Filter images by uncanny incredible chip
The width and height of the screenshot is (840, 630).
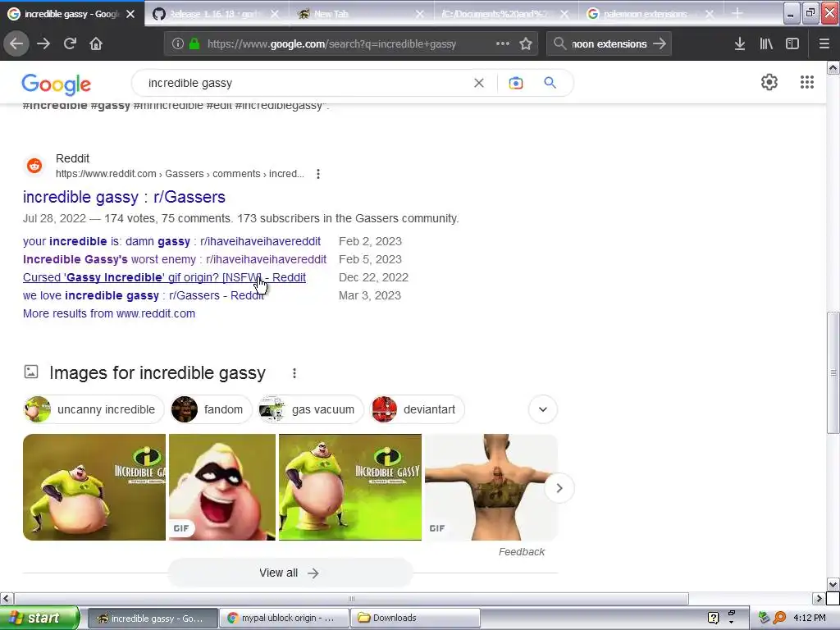tap(94, 410)
